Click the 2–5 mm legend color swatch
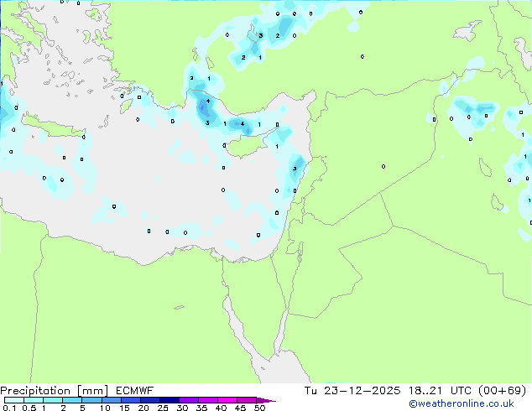The width and height of the screenshot is (532, 411). point(72,400)
